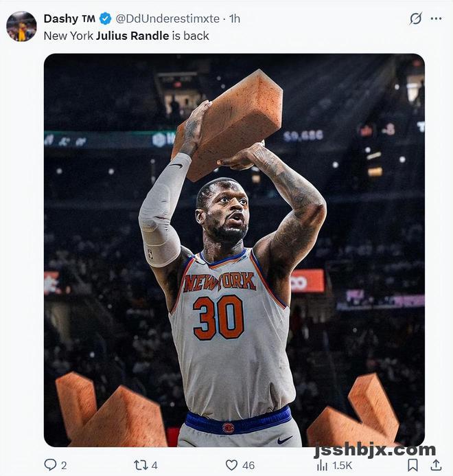Click the words New York in tweet text
Image resolution: width=453 pixels, height=476 pixels.
69,36
